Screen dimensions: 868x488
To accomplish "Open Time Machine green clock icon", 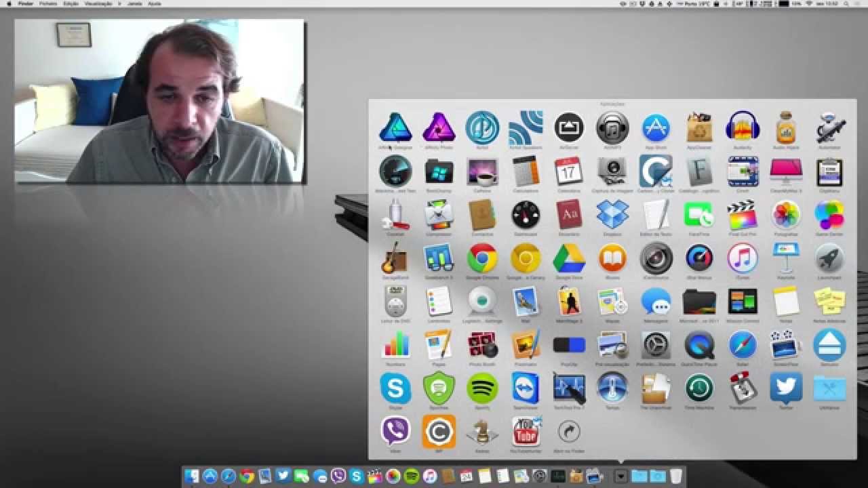I will (x=699, y=388).
